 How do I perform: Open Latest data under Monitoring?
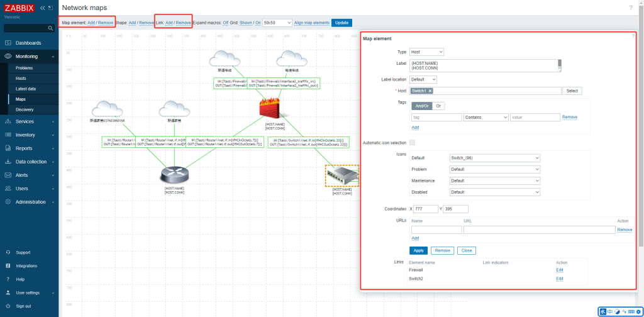tap(25, 89)
